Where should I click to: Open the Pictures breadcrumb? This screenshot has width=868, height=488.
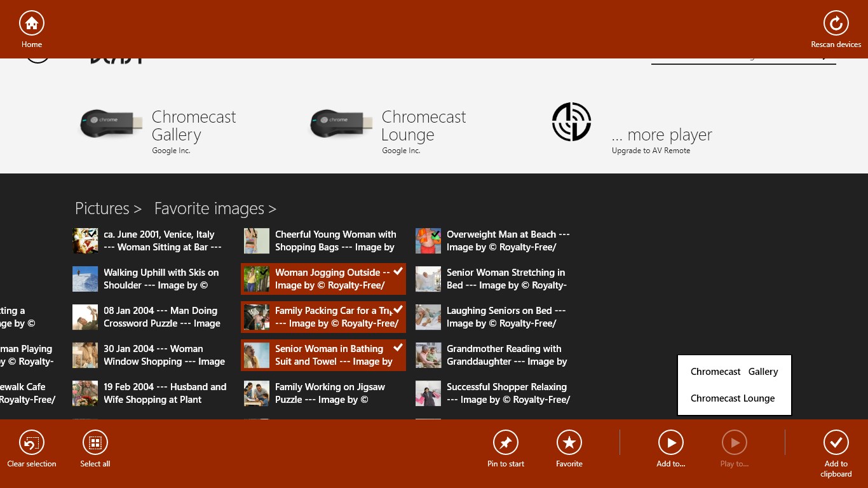pyautogui.click(x=108, y=208)
